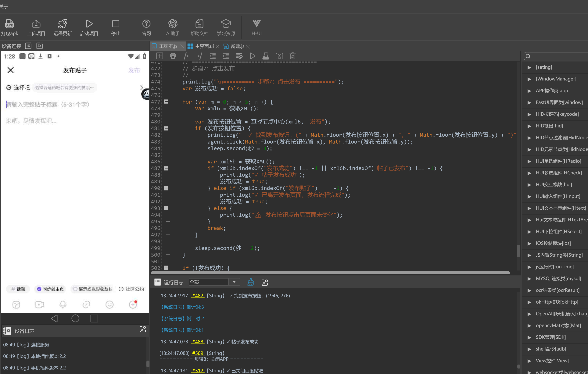Click the uncomment */ icon
Image resolution: width=588 pixels, height=374 pixels.
(x=199, y=56)
